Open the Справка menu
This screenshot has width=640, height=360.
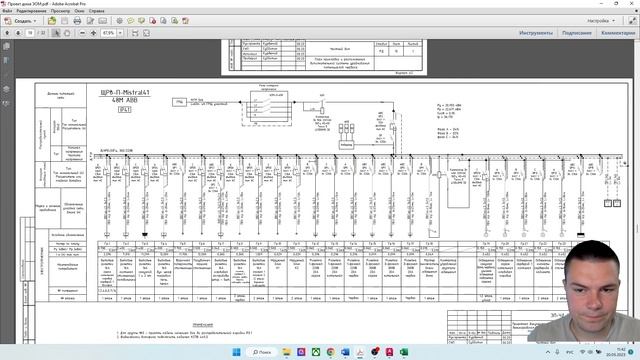point(97,11)
